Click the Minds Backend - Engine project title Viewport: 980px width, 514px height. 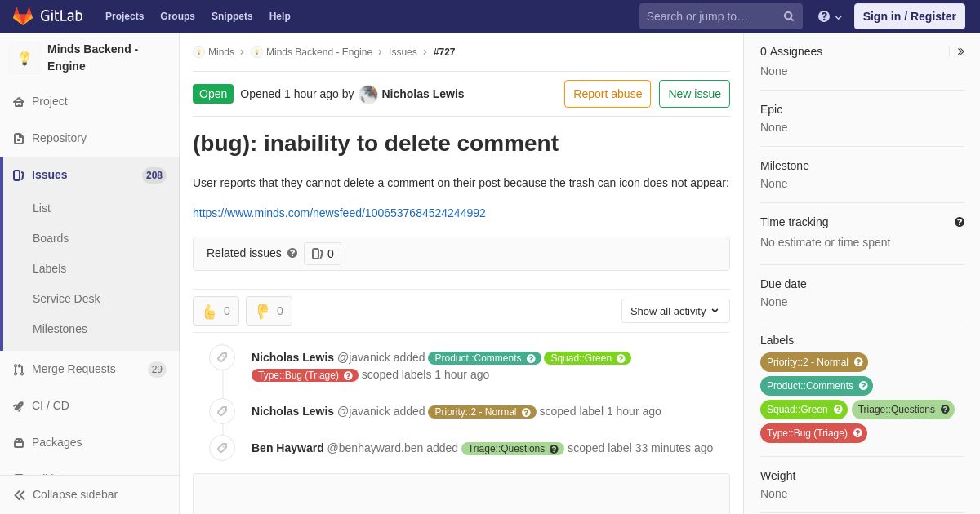93,58
